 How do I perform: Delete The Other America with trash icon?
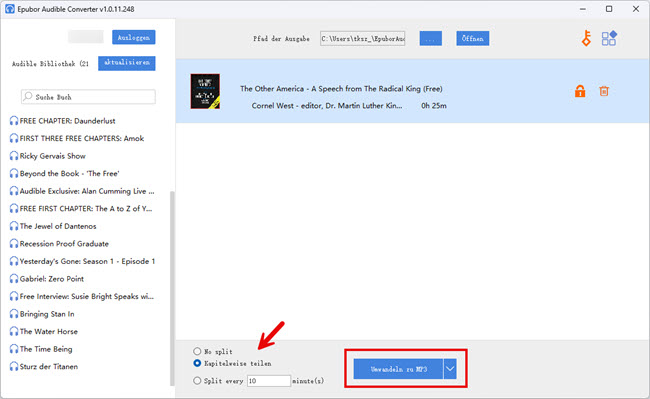[604, 91]
